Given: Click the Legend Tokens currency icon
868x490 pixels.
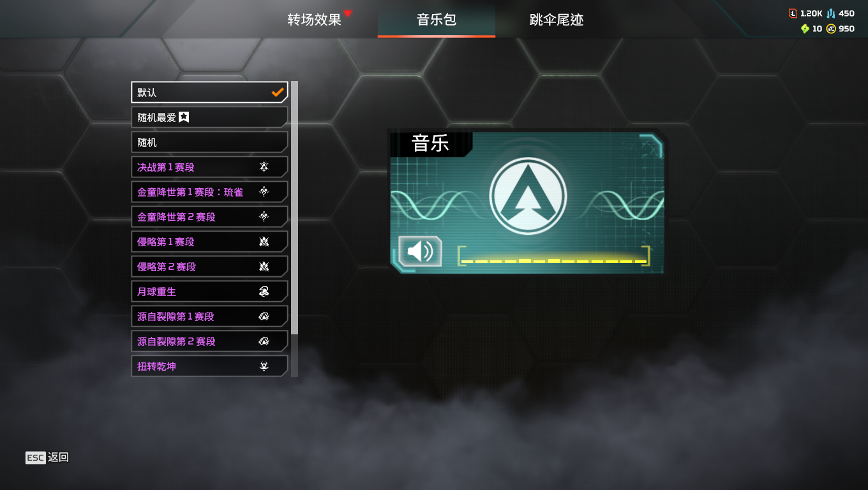Looking at the screenshot, I should 793,13.
